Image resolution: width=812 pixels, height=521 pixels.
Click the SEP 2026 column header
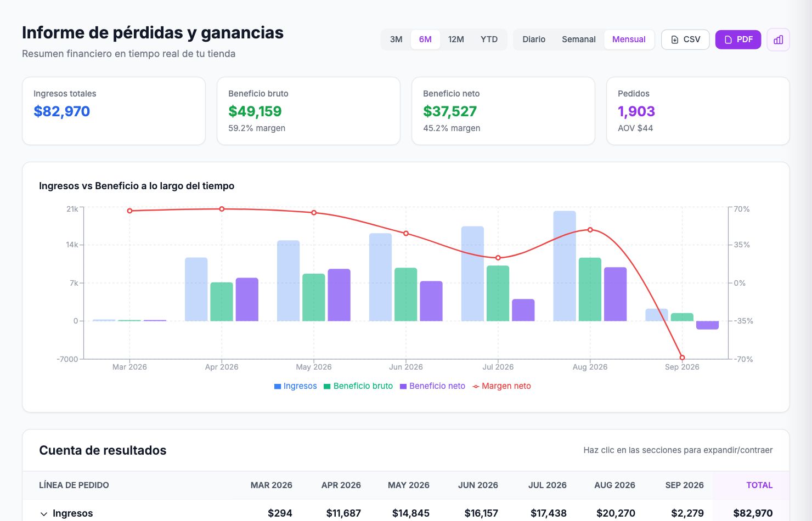[684, 485]
